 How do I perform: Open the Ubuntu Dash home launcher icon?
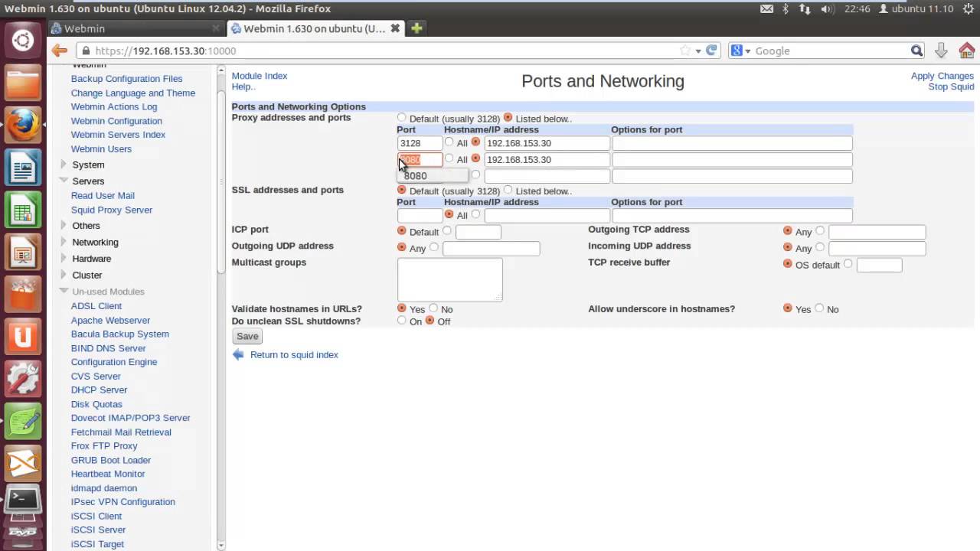point(23,40)
